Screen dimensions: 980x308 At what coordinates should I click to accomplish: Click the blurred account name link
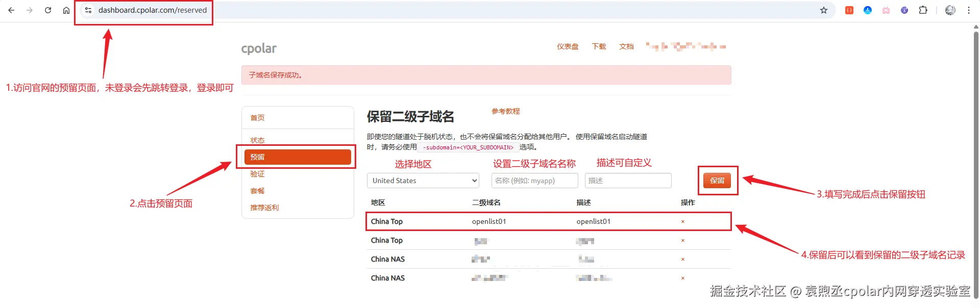pyautogui.click(x=685, y=46)
